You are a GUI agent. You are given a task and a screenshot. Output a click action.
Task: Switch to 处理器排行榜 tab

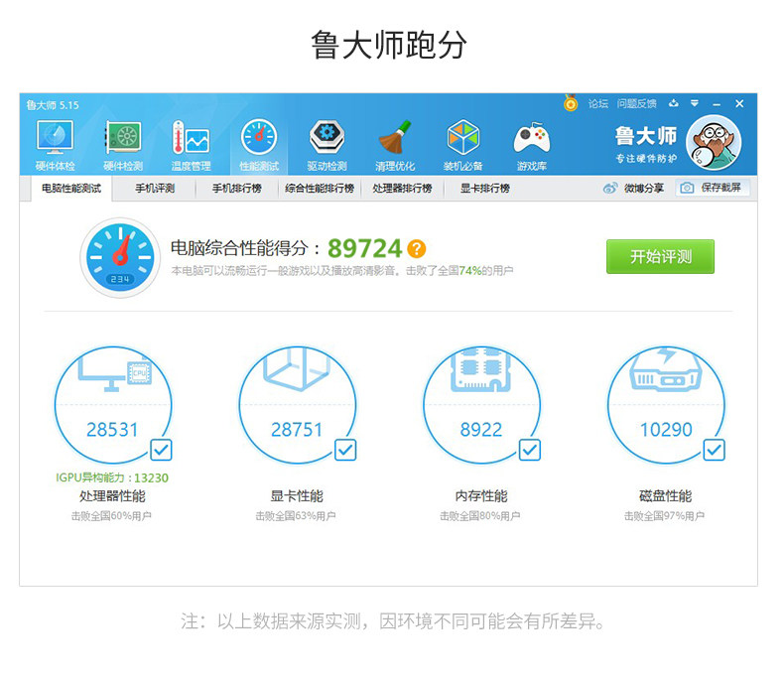tap(403, 189)
